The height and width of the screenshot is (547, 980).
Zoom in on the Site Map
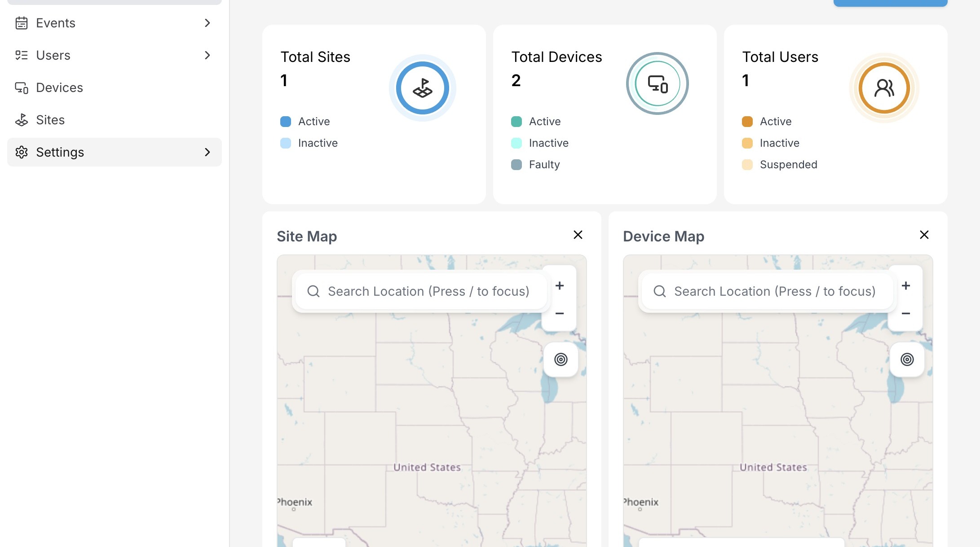pos(560,286)
